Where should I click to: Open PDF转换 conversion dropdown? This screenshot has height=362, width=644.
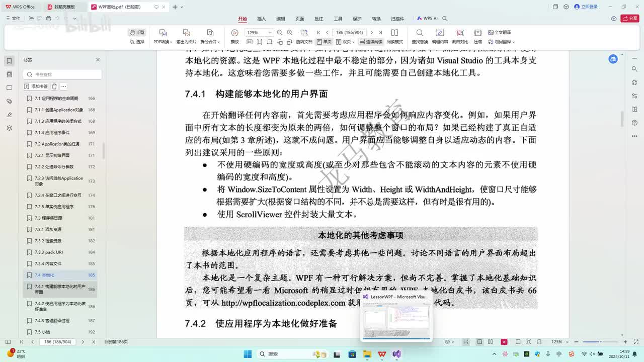tap(163, 42)
